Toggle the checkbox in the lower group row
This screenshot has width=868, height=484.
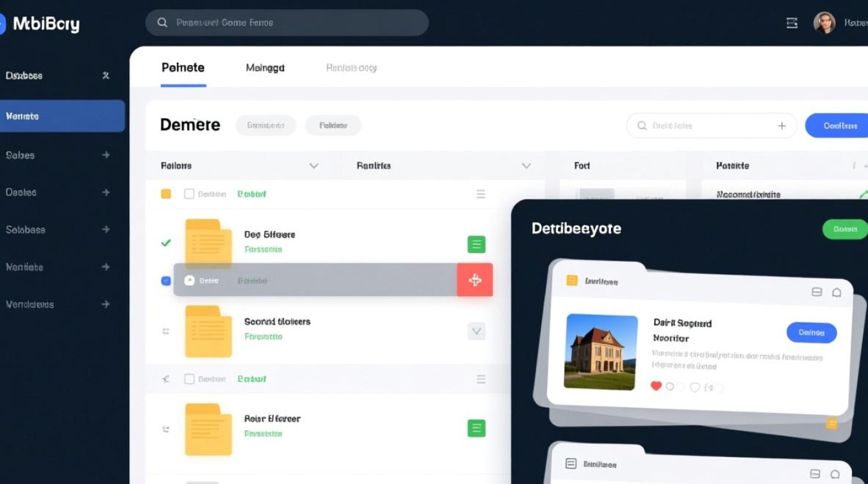click(x=189, y=379)
